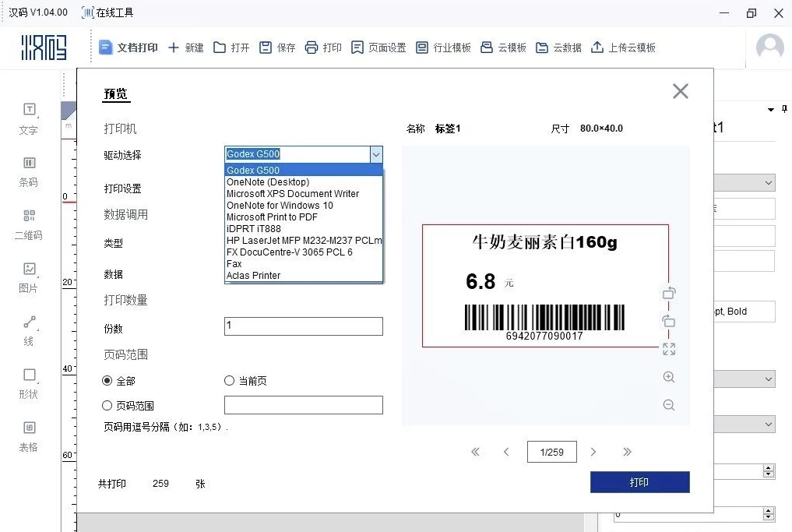Go to the next preview page

point(593,452)
